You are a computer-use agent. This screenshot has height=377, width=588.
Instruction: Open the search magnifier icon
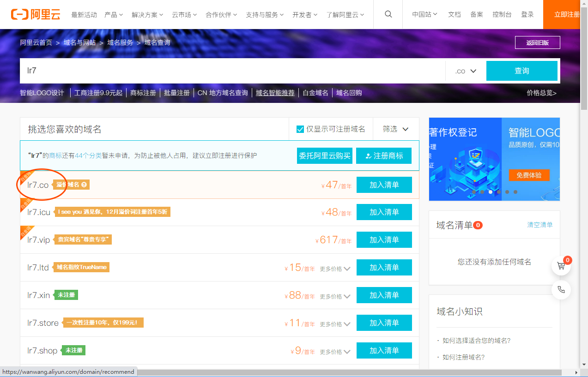click(388, 14)
